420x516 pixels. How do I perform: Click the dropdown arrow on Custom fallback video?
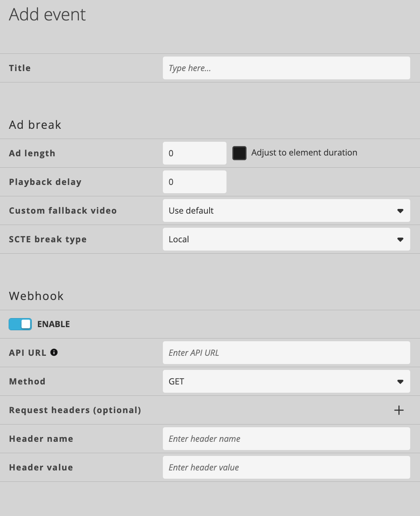tap(400, 210)
